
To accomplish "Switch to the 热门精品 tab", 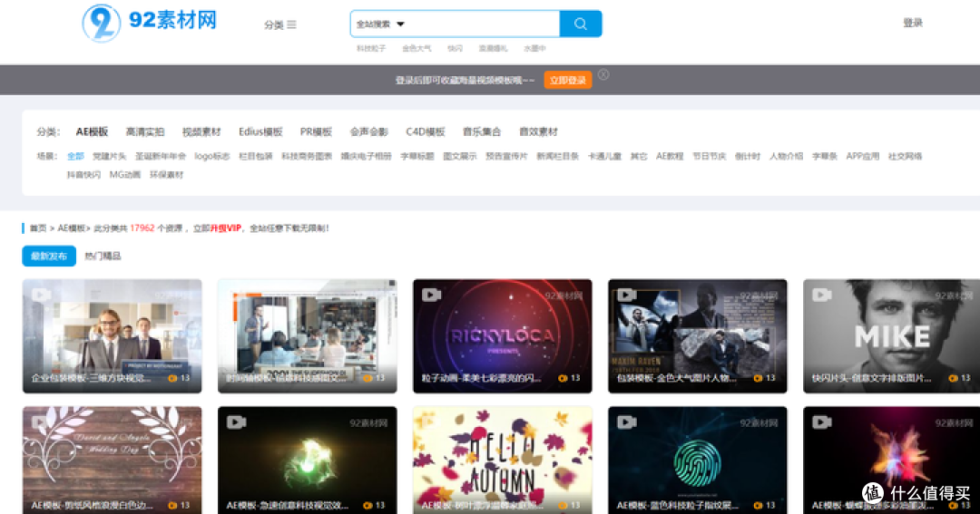I will pos(103,256).
